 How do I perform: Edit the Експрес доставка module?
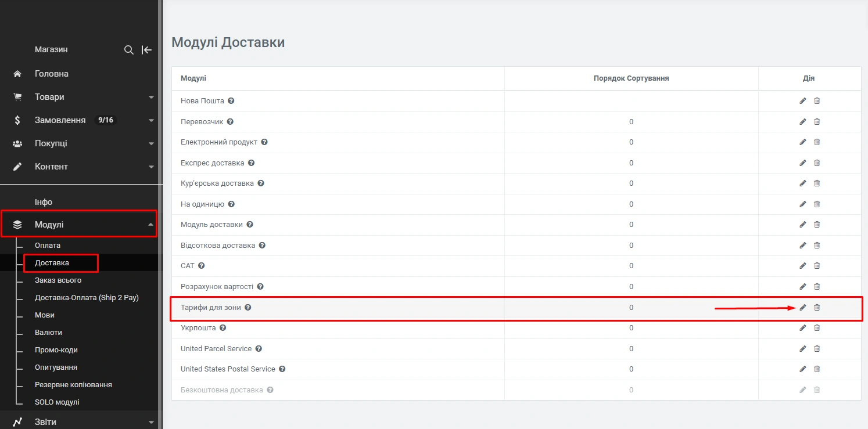coord(803,163)
